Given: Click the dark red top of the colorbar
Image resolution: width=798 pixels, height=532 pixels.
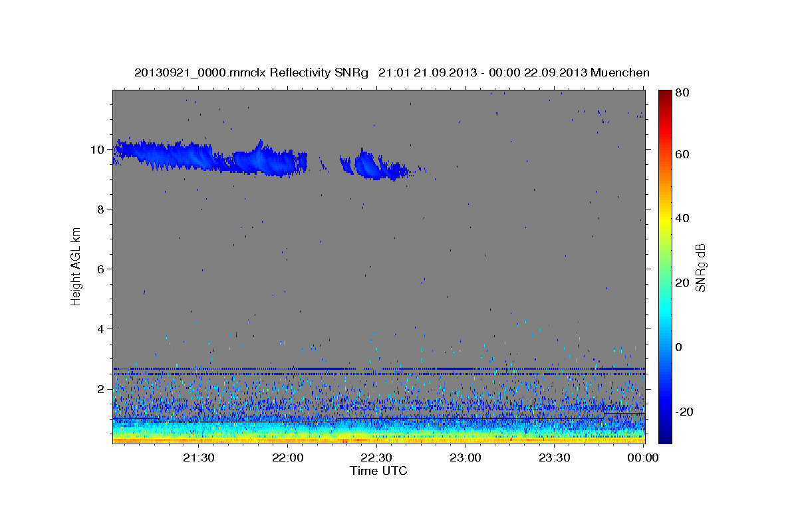Looking at the screenshot, I should click(665, 94).
